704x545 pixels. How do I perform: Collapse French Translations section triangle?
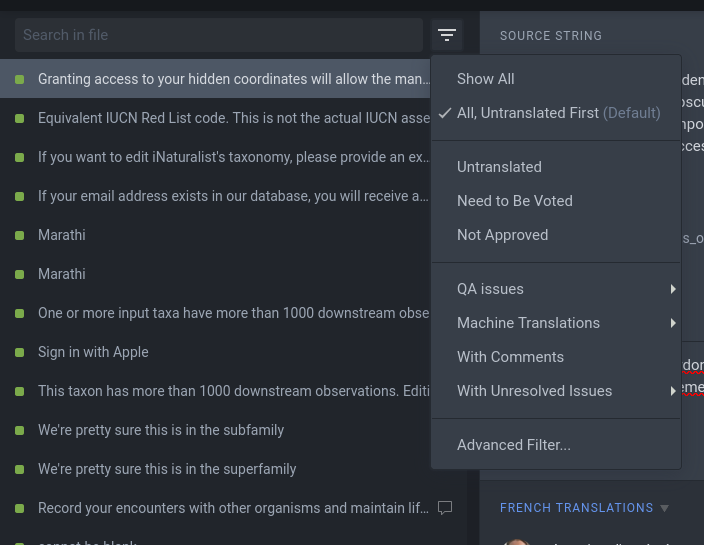coord(664,508)
